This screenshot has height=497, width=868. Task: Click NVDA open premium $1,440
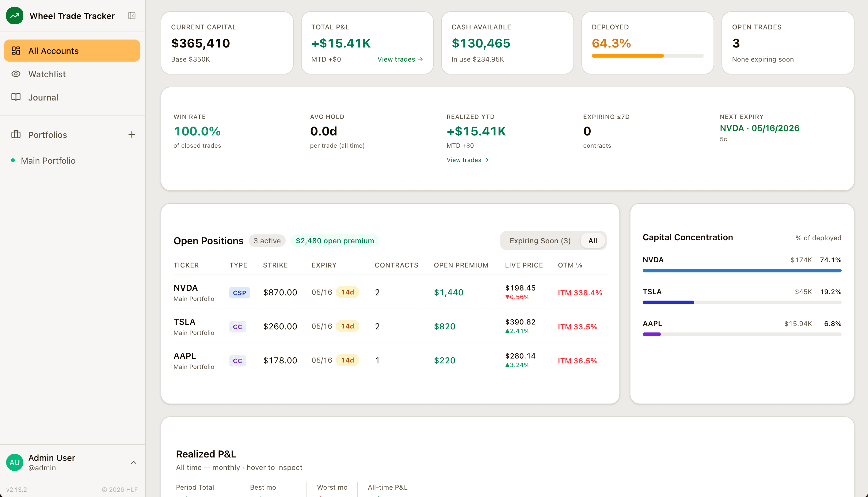pos(448,293)
